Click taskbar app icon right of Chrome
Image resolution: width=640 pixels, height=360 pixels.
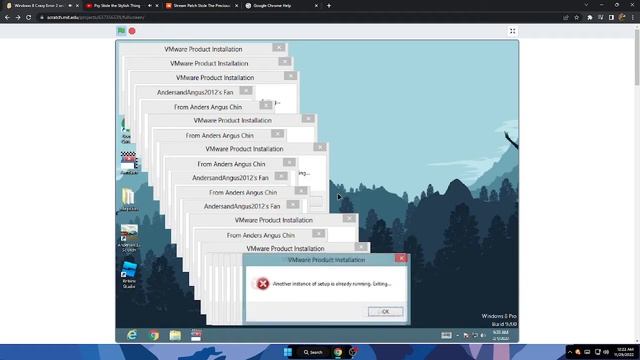click(353, 352)
